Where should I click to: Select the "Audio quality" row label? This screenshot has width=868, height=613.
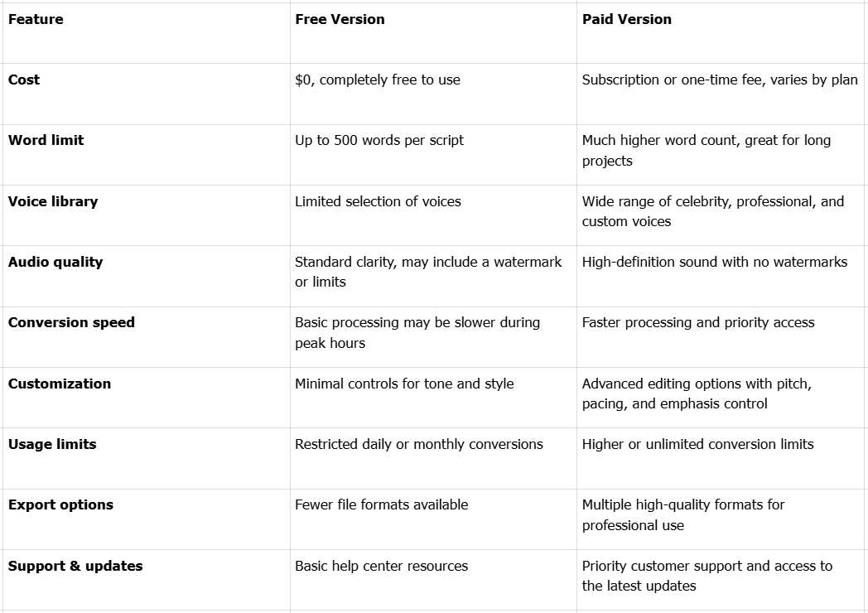[55, 262]
